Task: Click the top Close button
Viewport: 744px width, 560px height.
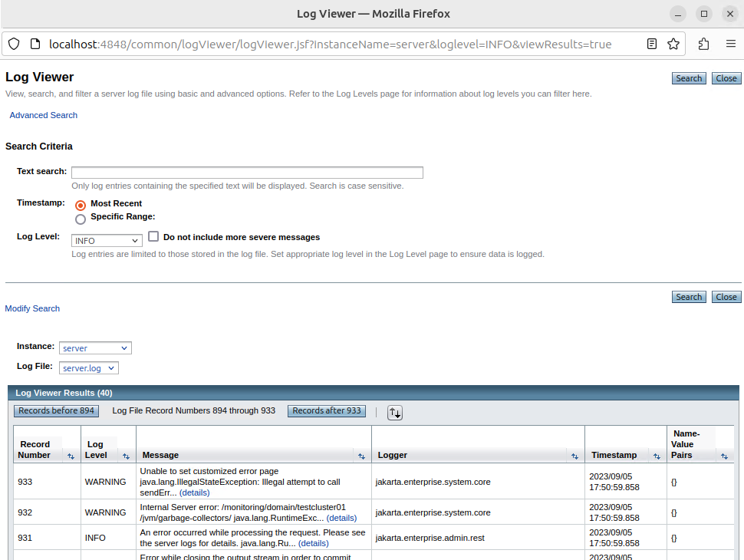Action: pos(726,78)
